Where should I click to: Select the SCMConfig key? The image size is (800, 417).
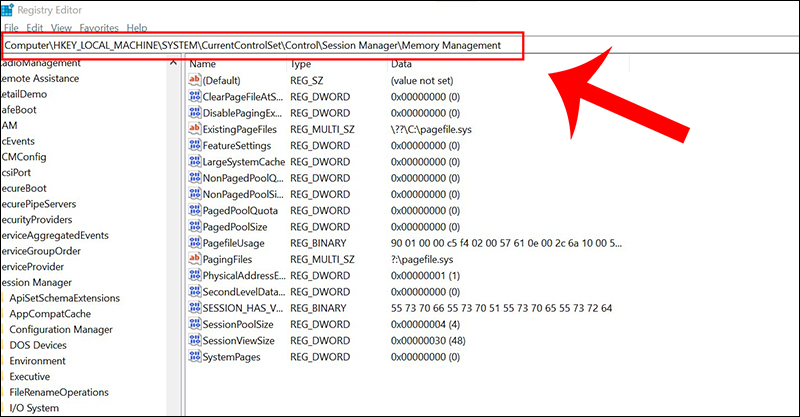click(23, 157)
